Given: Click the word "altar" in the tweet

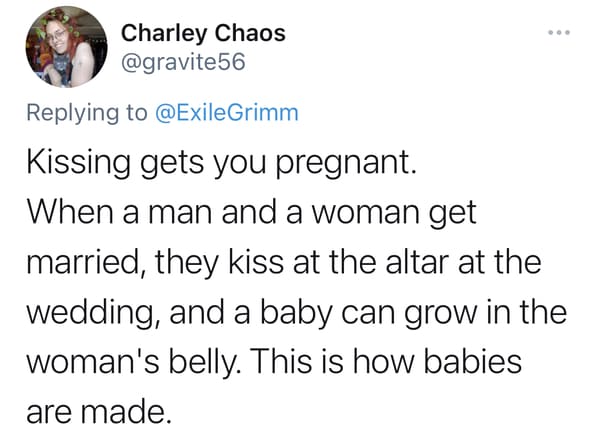Looking at the screenshot, I should click(417, 262).
